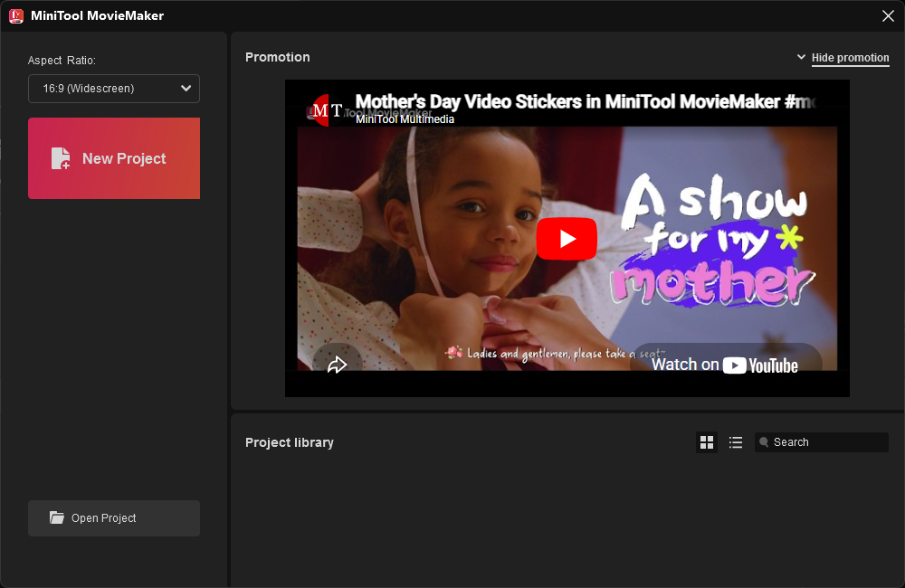
Task: Click the magnifier icon in search box
Action: click(x=765, y=442)
